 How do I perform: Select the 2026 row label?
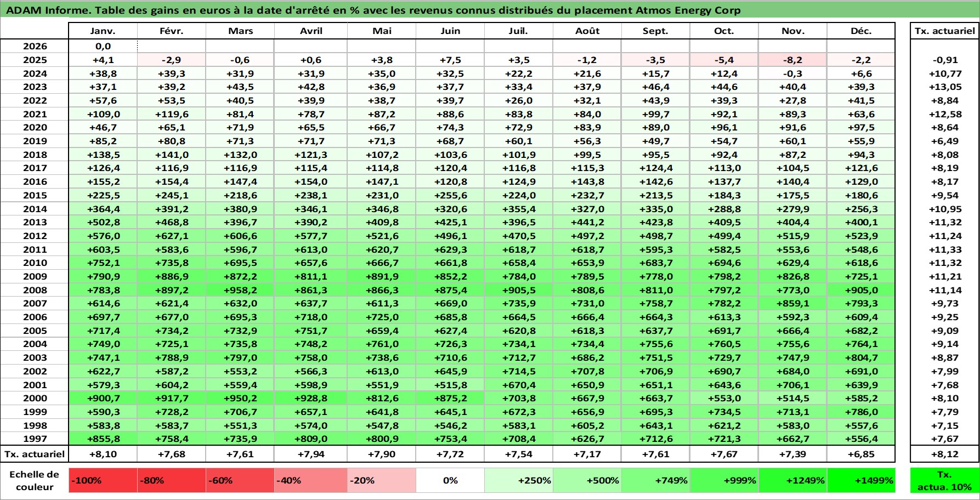tap(35, 47)
